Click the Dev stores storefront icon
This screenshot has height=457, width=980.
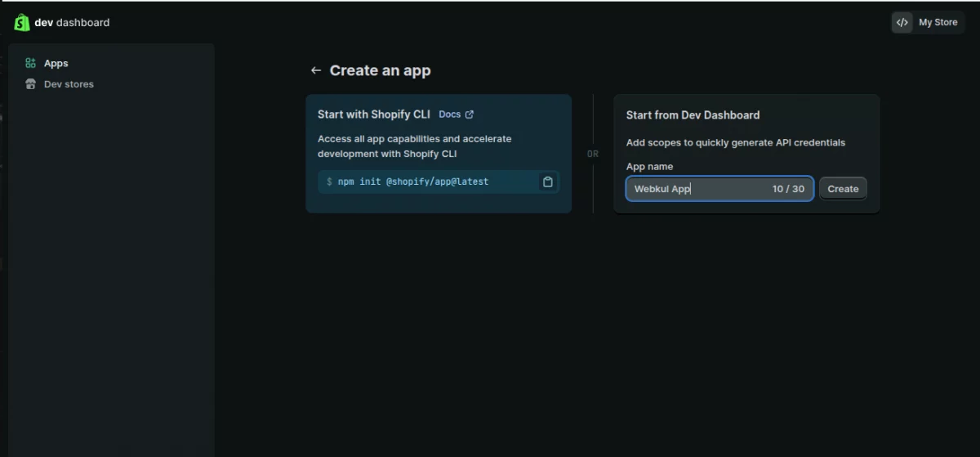[31, 84]
